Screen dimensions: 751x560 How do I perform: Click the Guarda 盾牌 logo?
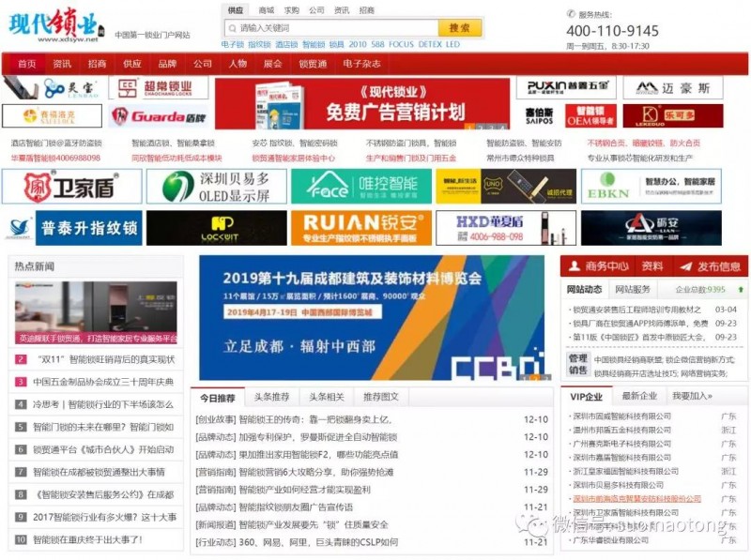[x=156, y=116]
